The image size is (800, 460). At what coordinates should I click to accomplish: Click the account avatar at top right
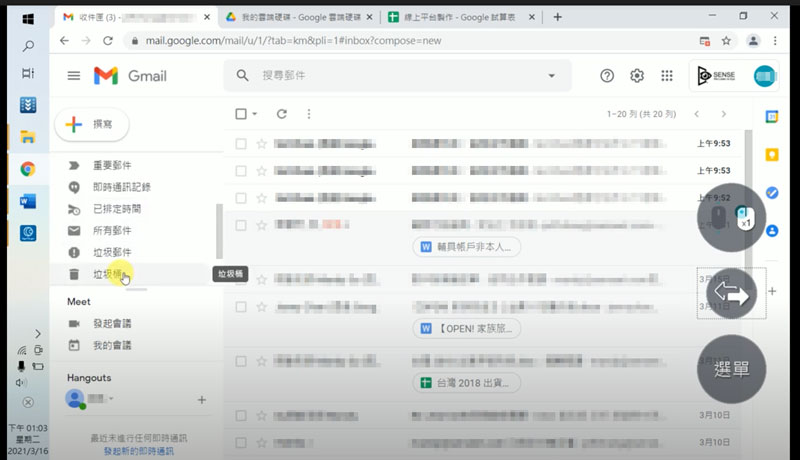coord(764,76)
